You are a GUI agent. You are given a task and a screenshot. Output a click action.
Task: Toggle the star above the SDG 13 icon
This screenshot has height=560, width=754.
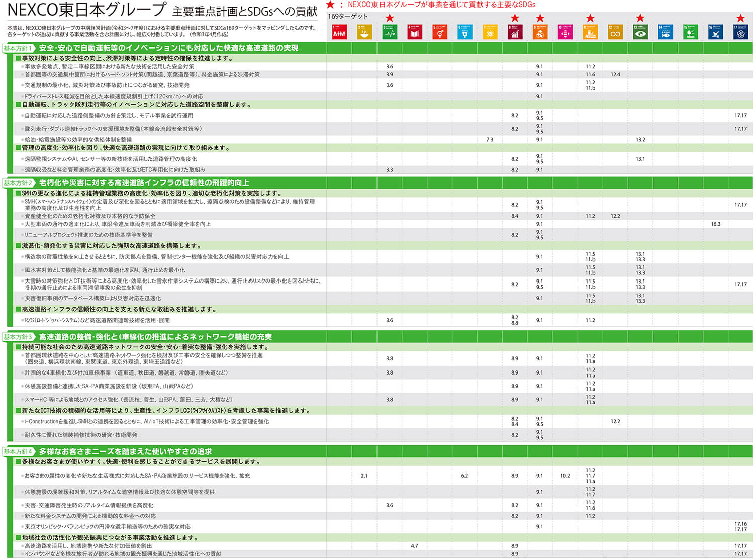point(640,17)
